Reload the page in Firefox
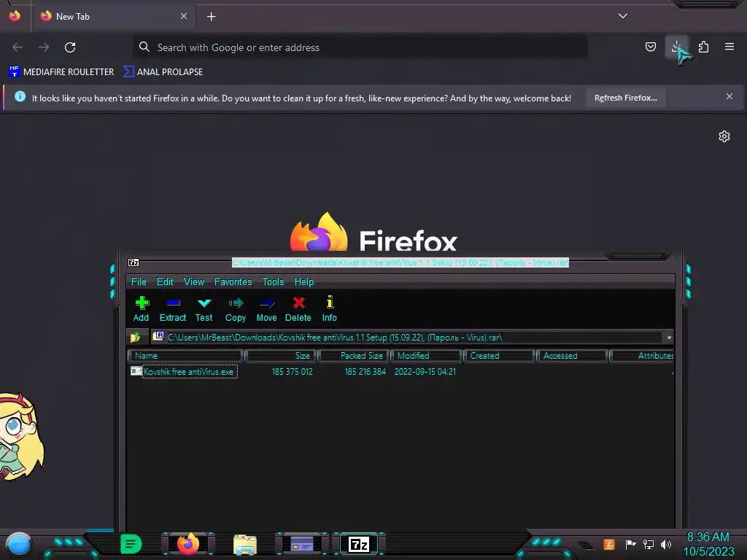This screenshot has height=560, width=747. pos(70,47)
